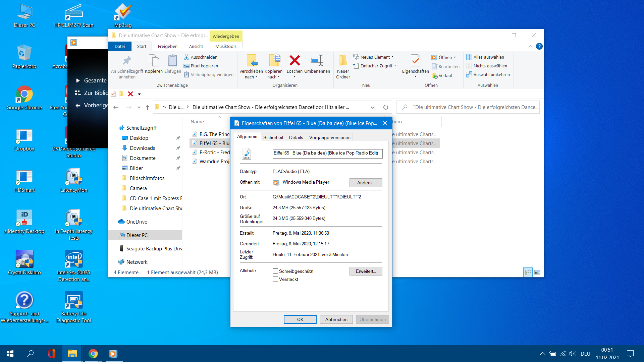Viewport: 644px width, 362px height.
Task: Enable the Versteckt checkbox
Action: [275, 279]
